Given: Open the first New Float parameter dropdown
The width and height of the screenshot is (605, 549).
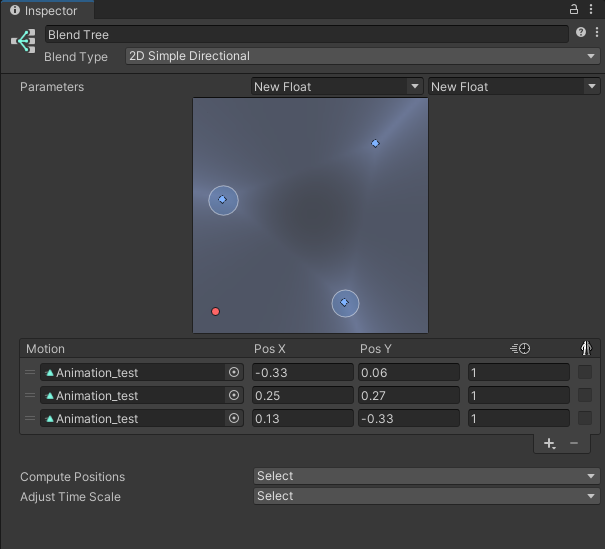Looking at the screenshot, I should click(337, 86).
